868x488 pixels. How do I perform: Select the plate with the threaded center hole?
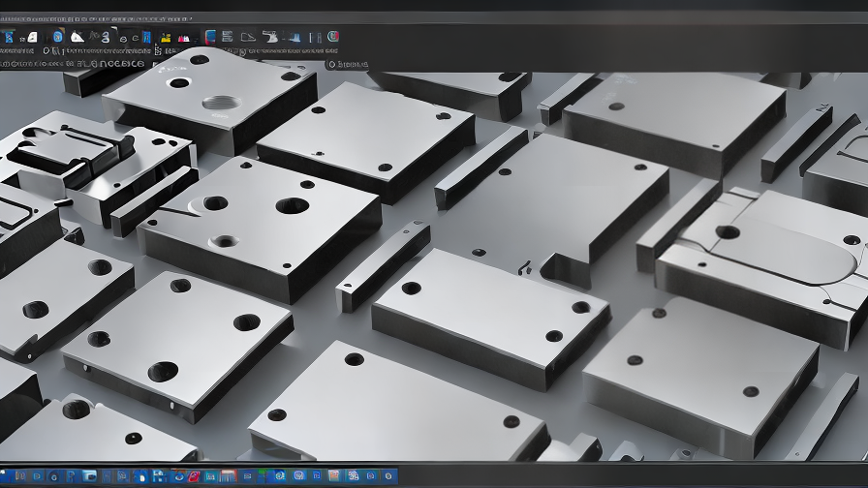(210, 100)
